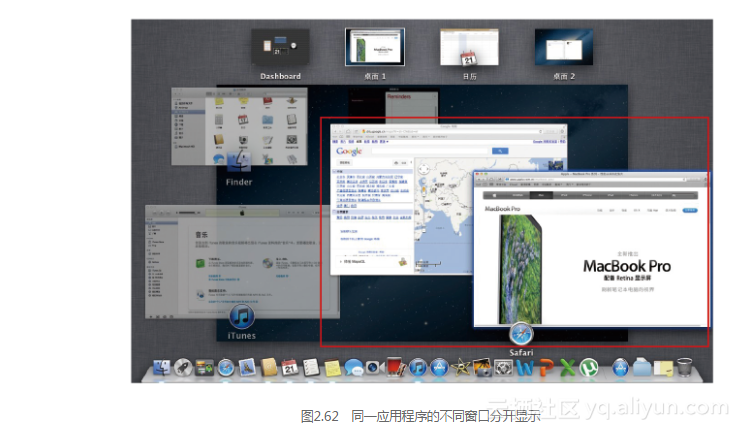Open Photo Booth icon in Dock
740x431 pixels.
[396, 366]
